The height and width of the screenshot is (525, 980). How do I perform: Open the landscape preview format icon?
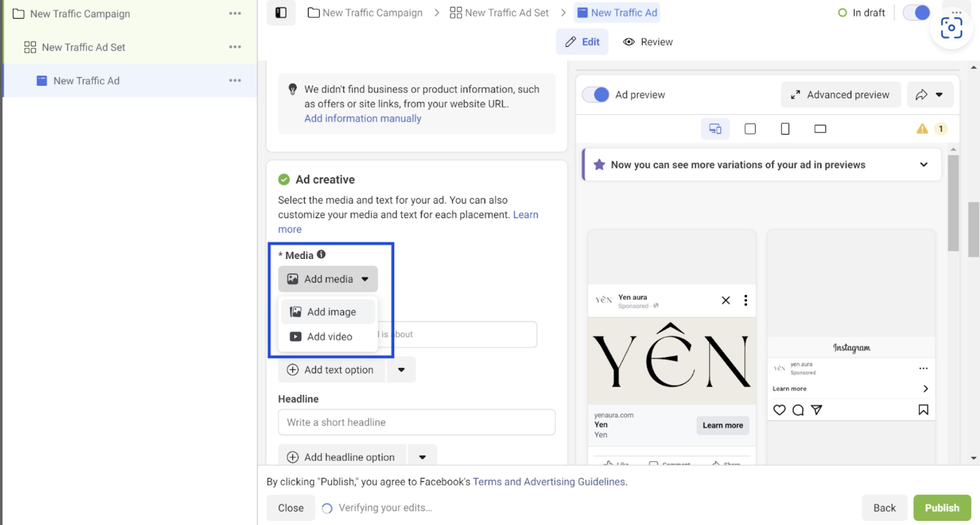tap(820, 128)
